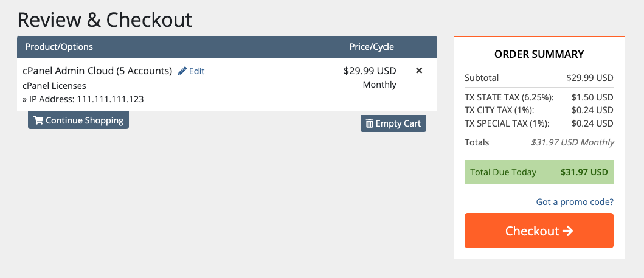Click the Price/Cycle column header
The height and width of the screenshot is (278, 644).
[x=372, y=47]
